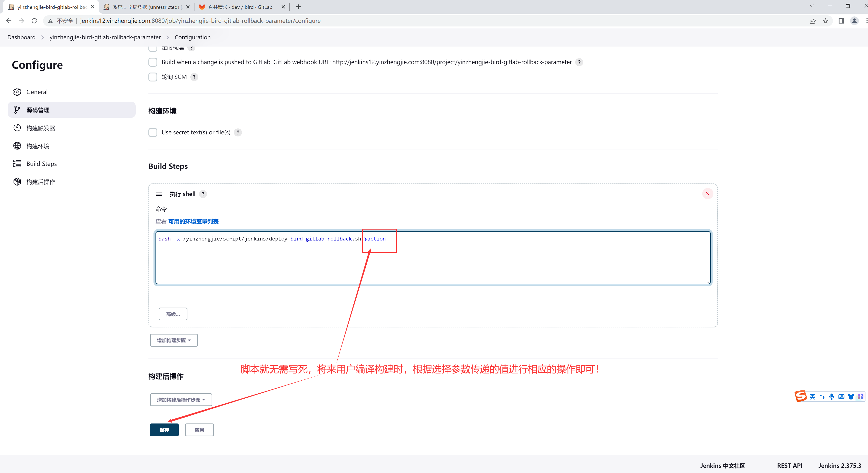This screenshot has height=473, width=868.
Task: Bookmark this page with the star icon
Action: (x=825, y=21)
